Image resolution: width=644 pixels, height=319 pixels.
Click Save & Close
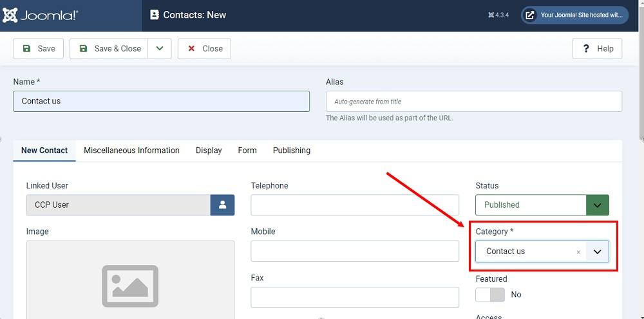109,48
